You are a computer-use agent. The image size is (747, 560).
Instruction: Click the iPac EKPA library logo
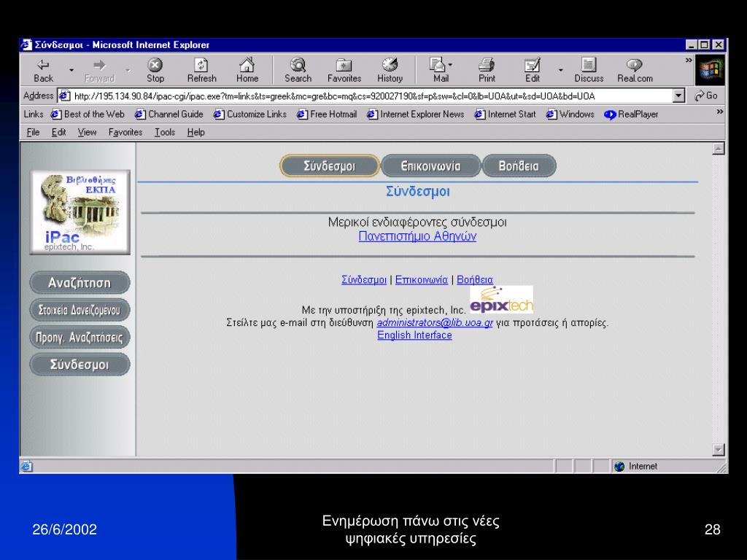80,212
